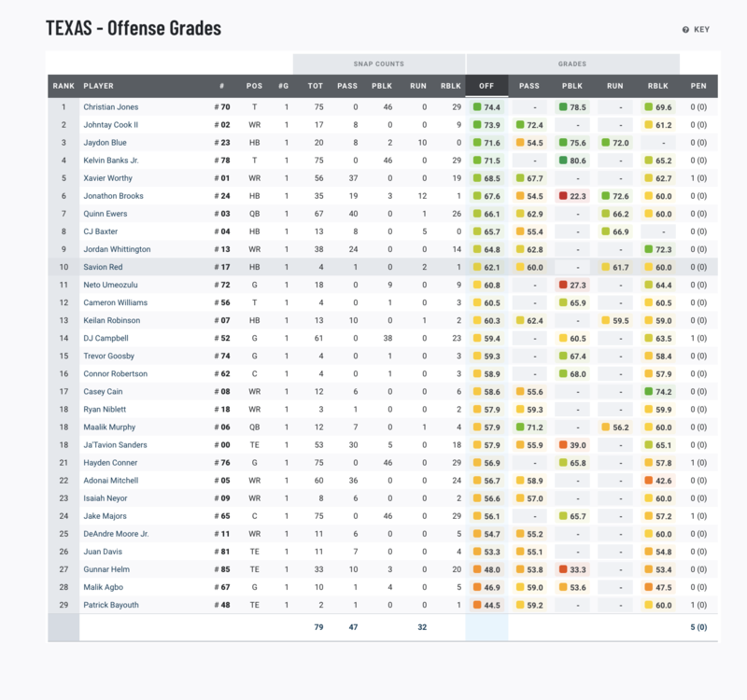Sort by the PEN column header
Screen dimensions: 747x700
click(x=698, y=86)
